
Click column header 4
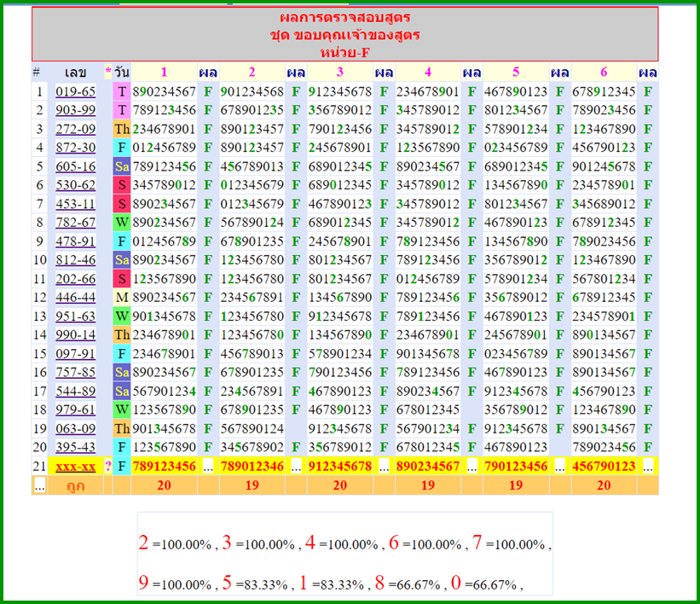click(x=428, y=73)
